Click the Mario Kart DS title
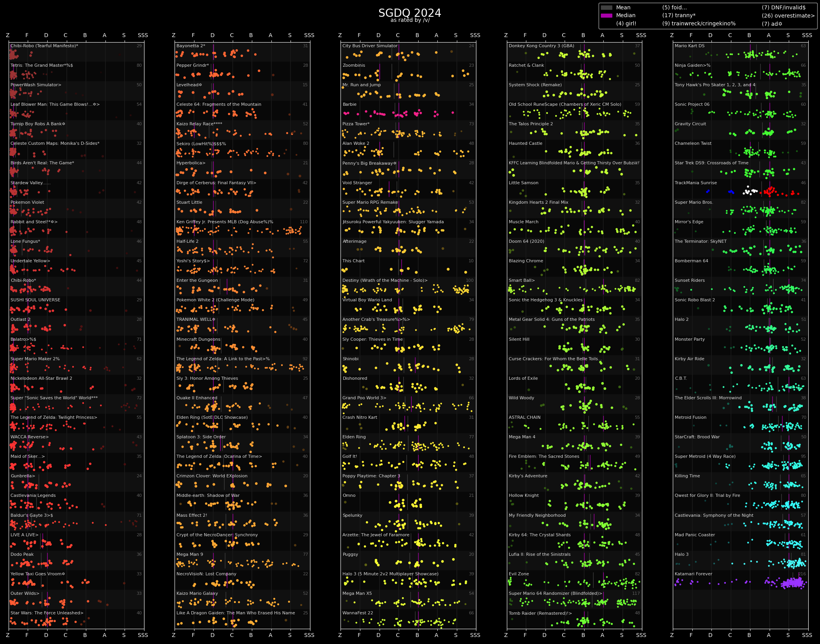Viewport: 820px width, 644px height. [x=690, y=46]
